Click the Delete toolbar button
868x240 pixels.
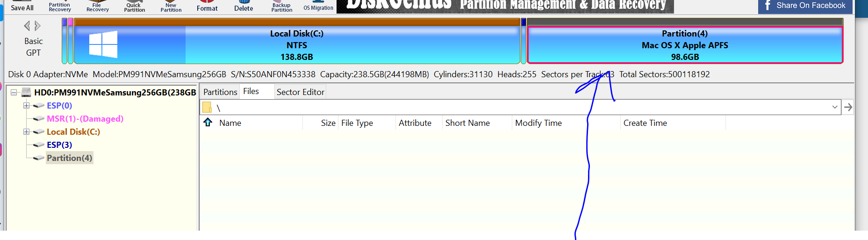244,7
